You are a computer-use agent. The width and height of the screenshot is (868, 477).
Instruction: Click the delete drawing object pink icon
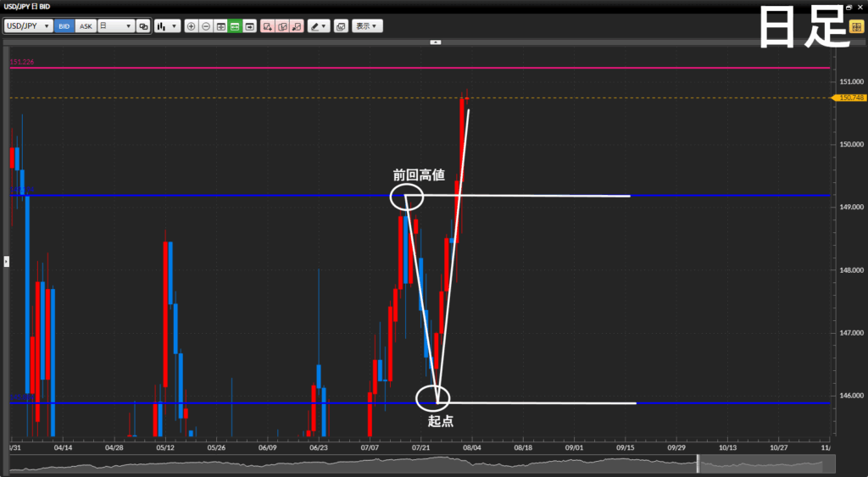point(297,26)
